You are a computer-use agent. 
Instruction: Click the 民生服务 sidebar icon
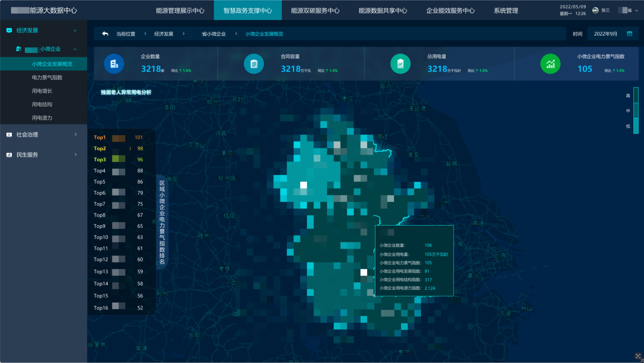click(x=9, y=155)
